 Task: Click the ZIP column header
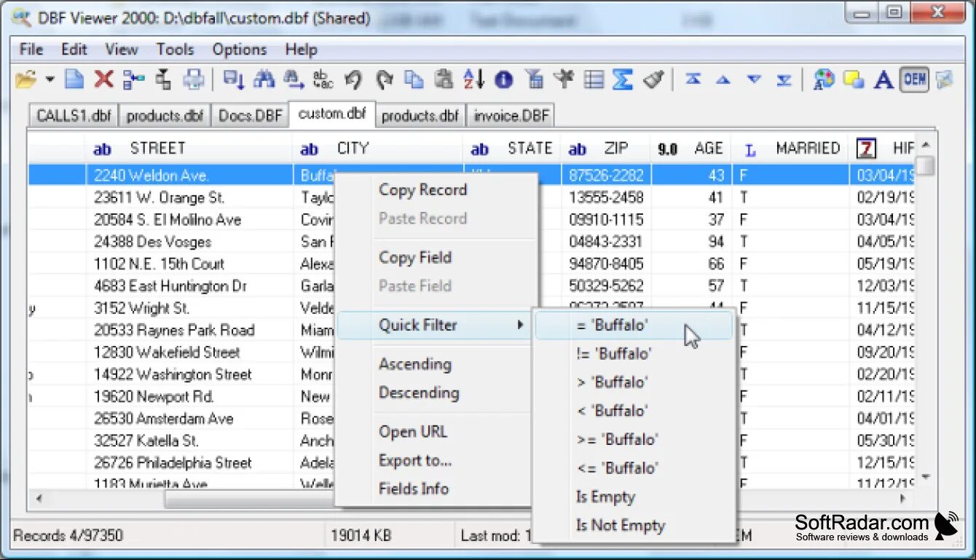point(606,149)
